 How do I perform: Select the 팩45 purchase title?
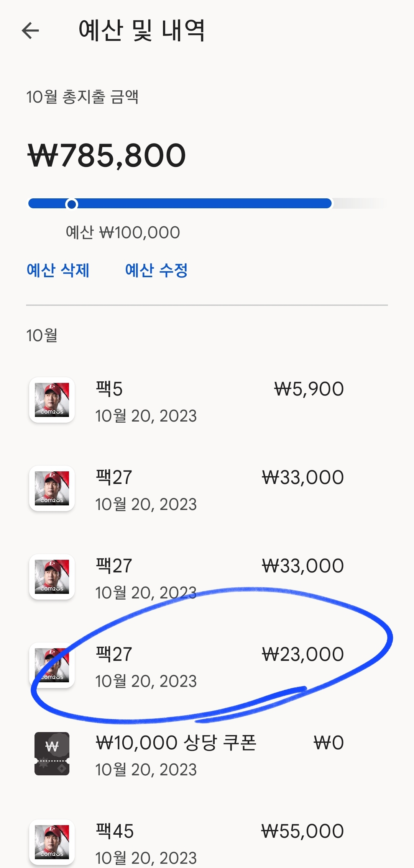coord(115,831)
